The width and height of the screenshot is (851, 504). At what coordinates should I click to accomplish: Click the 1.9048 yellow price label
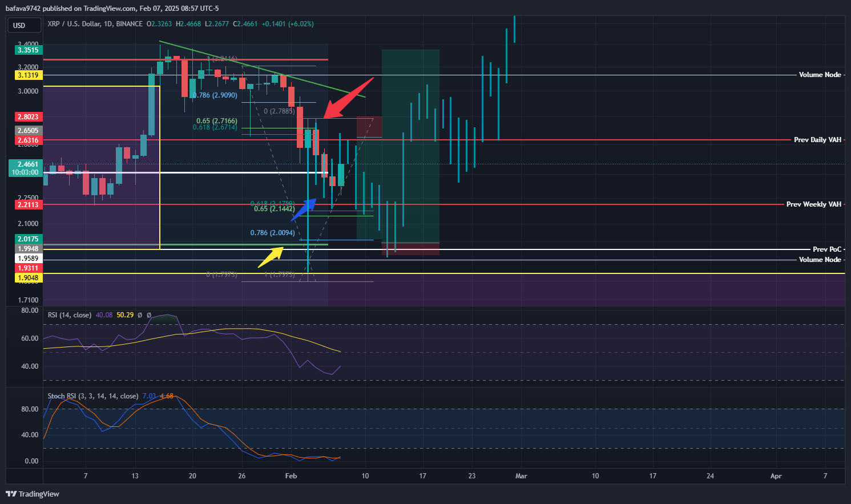point(28,278)
